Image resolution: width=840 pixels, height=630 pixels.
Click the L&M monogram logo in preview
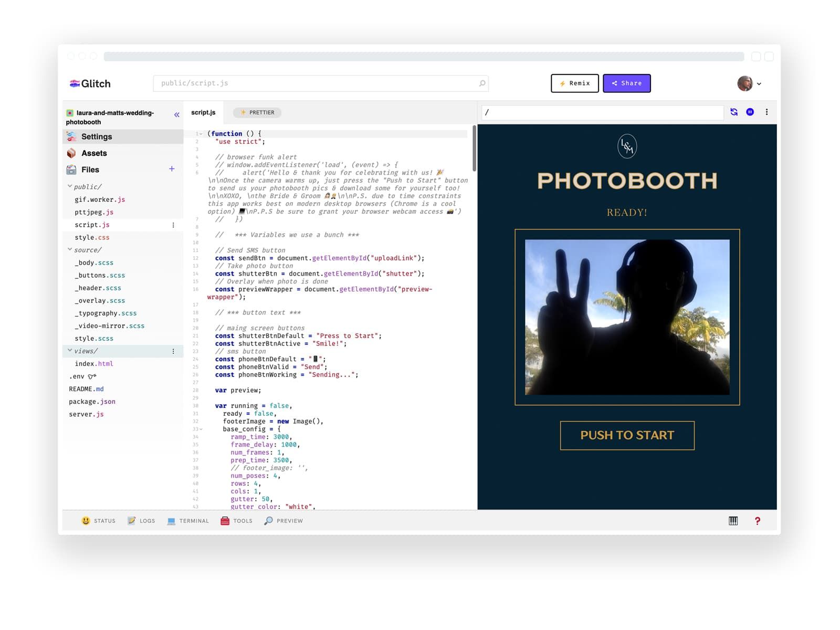pyautogui.click(x=627, y=146)
